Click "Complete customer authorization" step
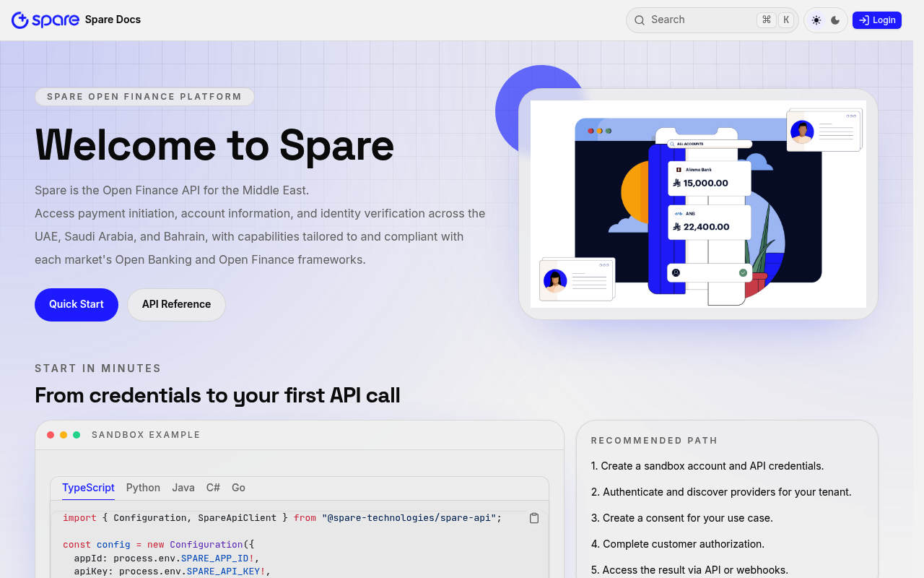Image resolution: width=924 pixels, height=578 pixels. click(678, 544)
